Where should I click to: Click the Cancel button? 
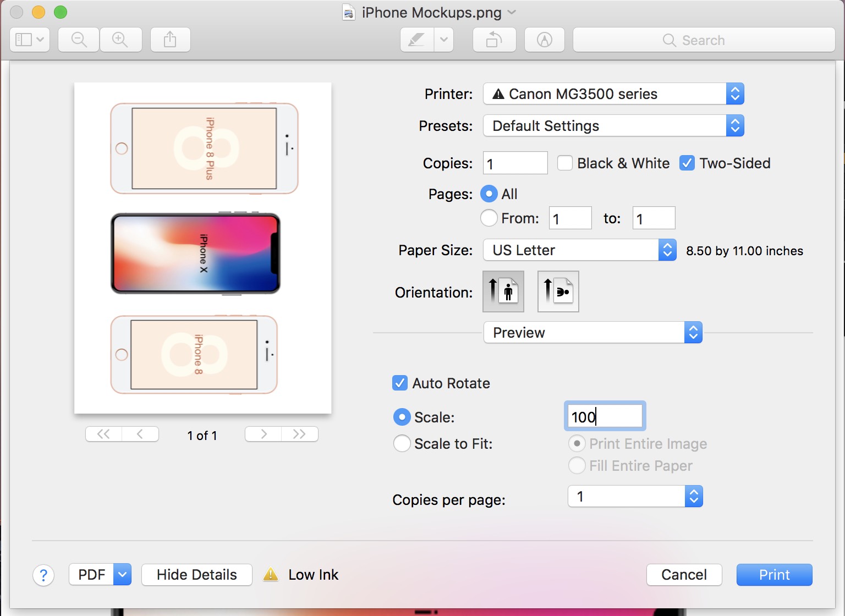click(684, 575)
